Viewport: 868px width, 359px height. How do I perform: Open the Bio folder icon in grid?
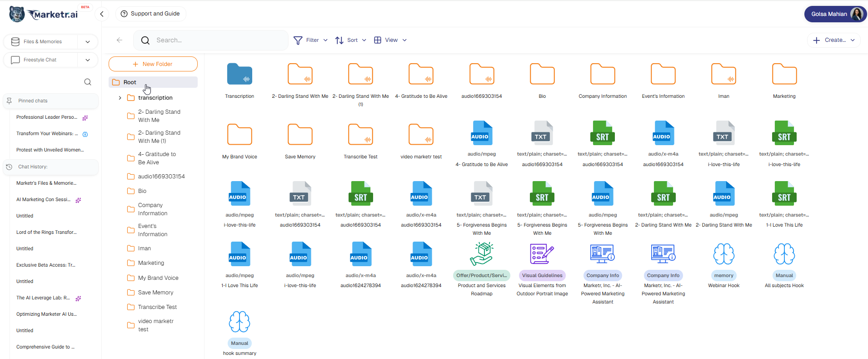(542, 74)
